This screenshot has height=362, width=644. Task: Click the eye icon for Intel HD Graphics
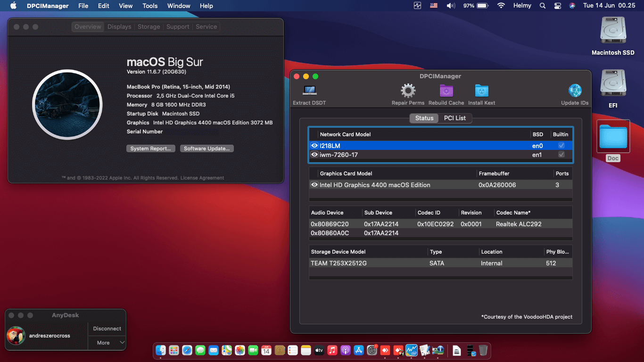(x=314, y=185)
